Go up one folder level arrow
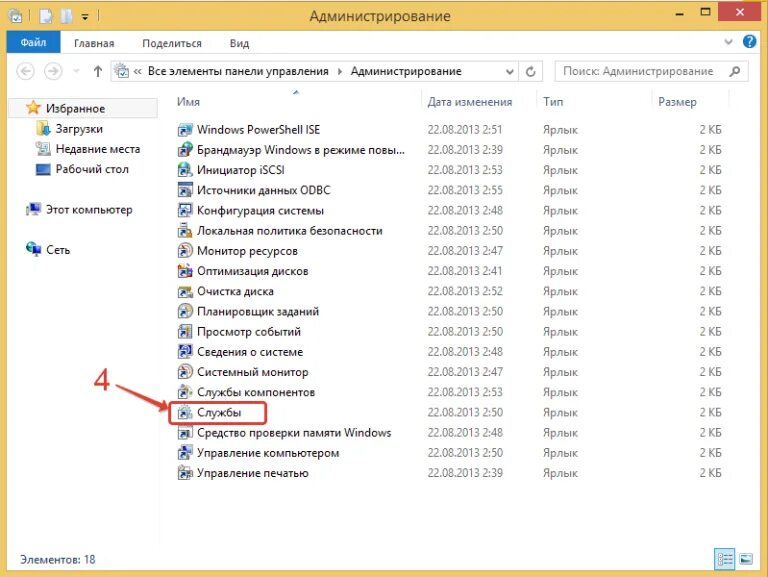The image size is (768, 577). pyautogui.click(x=97, y=72)
